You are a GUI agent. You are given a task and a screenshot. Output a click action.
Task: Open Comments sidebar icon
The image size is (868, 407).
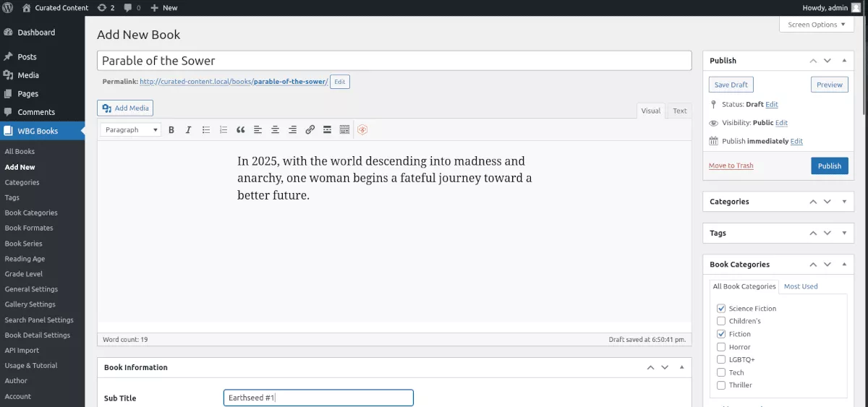tap(8, 112)
